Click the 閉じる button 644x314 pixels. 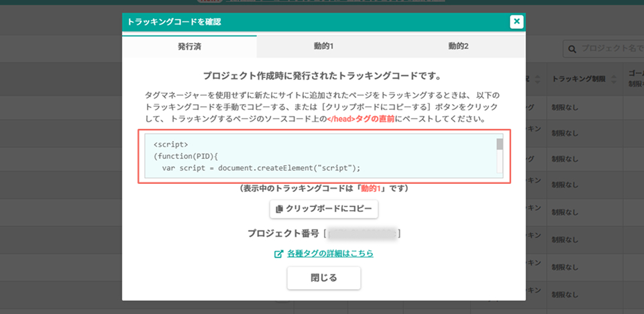tap(323, 278)
